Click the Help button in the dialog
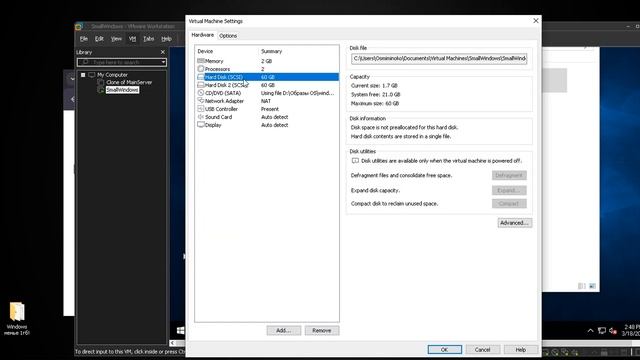The height and width of the screenshot is (360, 640). 520,349
